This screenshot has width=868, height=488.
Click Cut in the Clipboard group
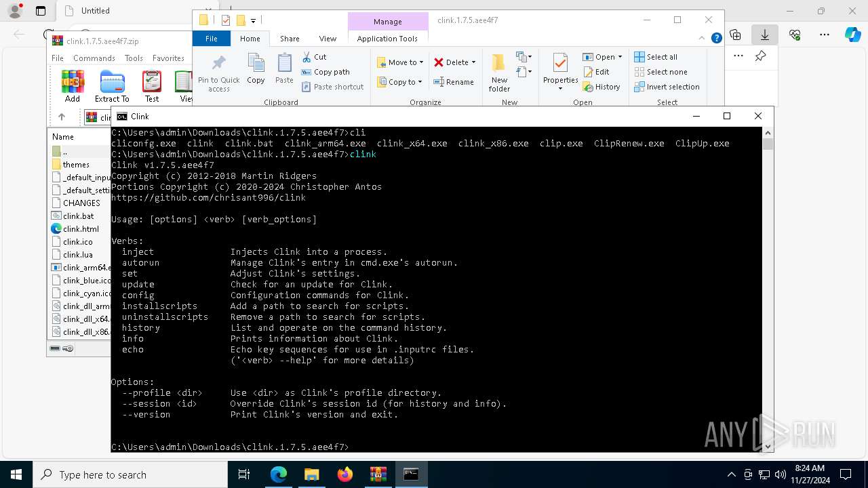coord(314,57)
